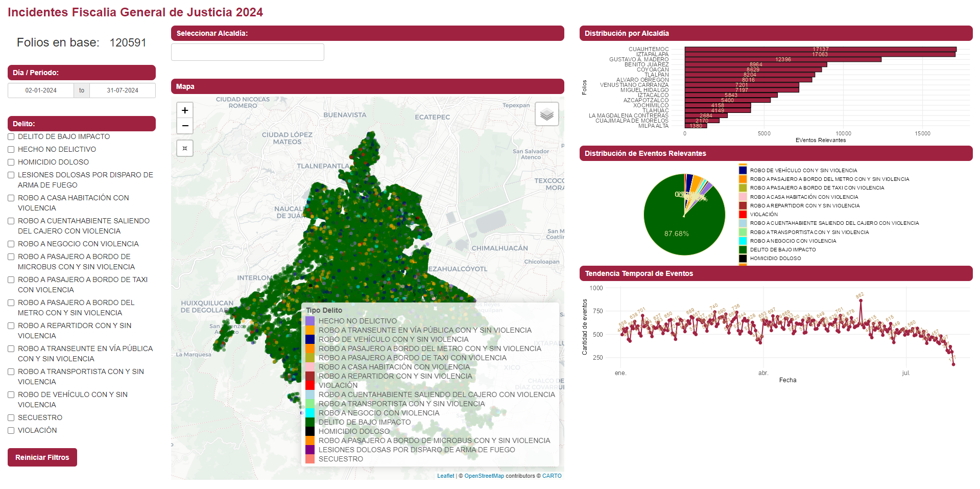
Task: Check the HOMICIDIO DOLOSO filter
Action: coord(11,162)
